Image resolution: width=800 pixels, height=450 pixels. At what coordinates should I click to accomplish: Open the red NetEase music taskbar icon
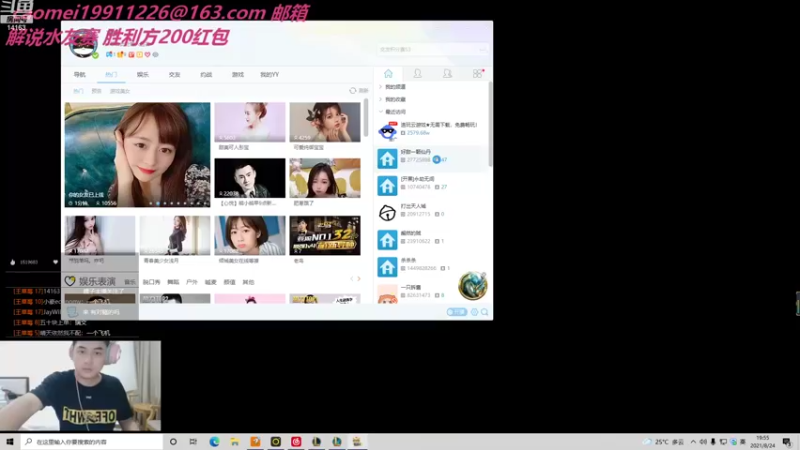296,441
